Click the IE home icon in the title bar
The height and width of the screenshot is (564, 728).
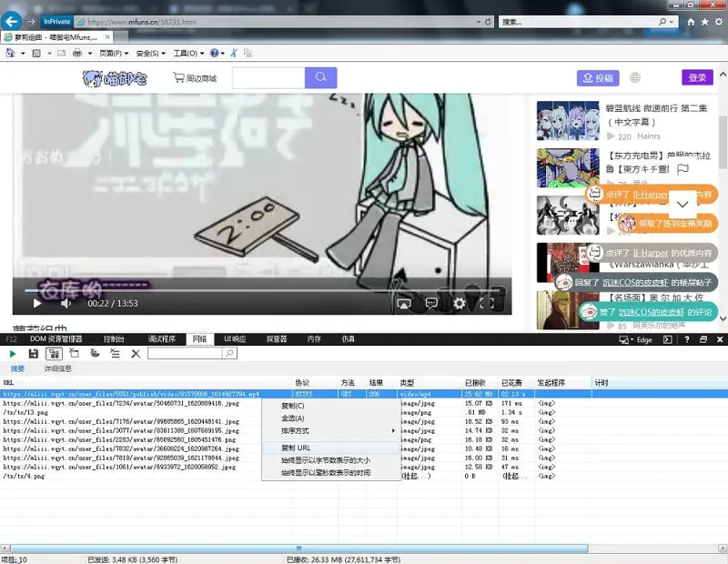pos(691,22)
